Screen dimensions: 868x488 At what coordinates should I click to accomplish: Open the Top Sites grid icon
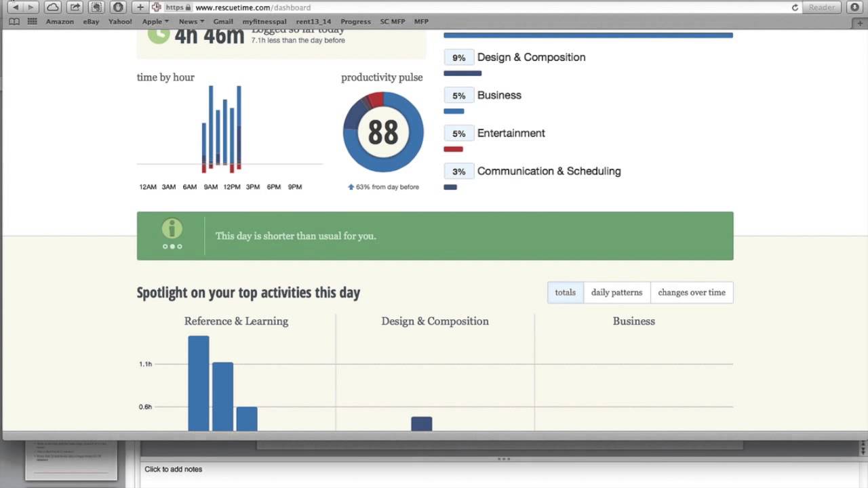coord(32,22)
